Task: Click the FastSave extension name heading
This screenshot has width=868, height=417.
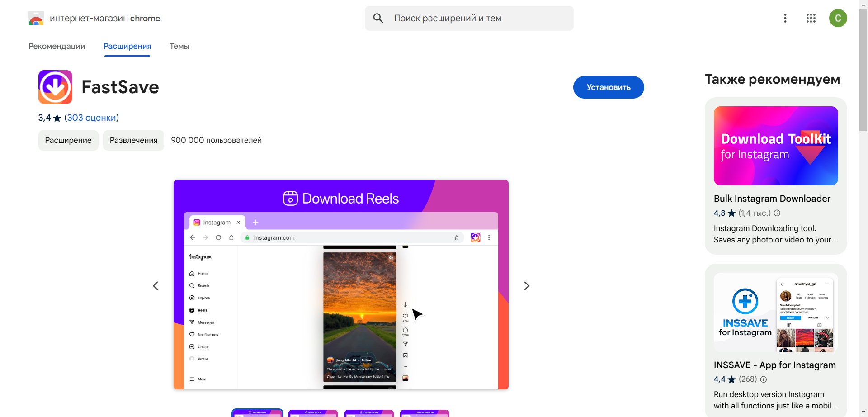Action: click(120, 87)
